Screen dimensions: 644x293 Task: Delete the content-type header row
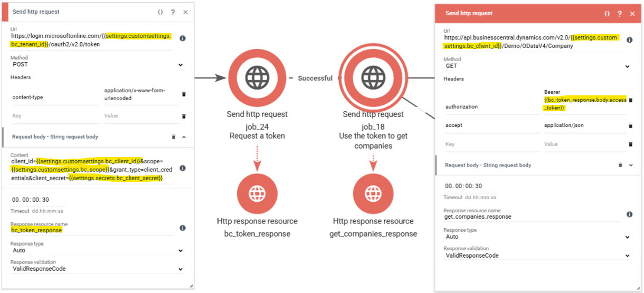(184, 94)
